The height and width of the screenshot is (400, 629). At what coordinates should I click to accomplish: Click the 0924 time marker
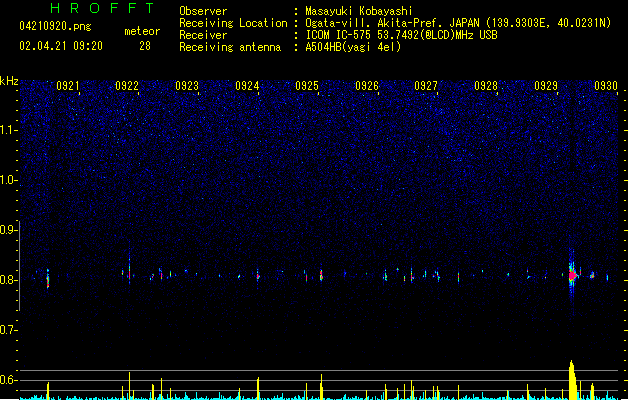247,85
